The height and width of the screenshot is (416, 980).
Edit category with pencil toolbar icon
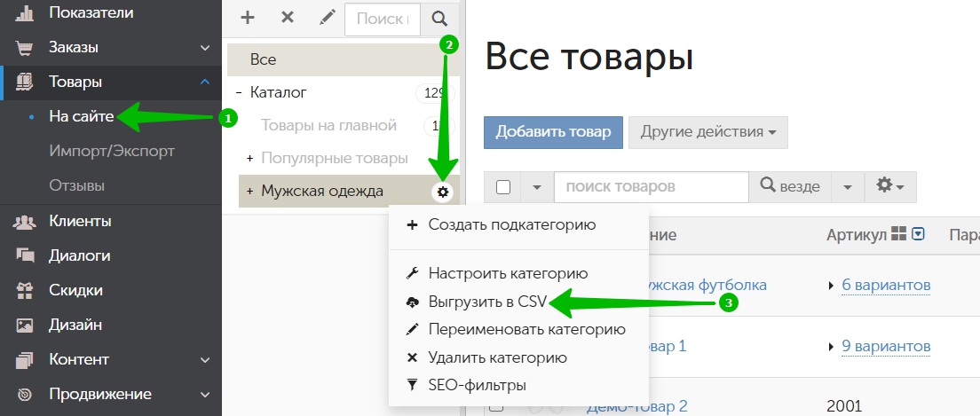[327, 18]
